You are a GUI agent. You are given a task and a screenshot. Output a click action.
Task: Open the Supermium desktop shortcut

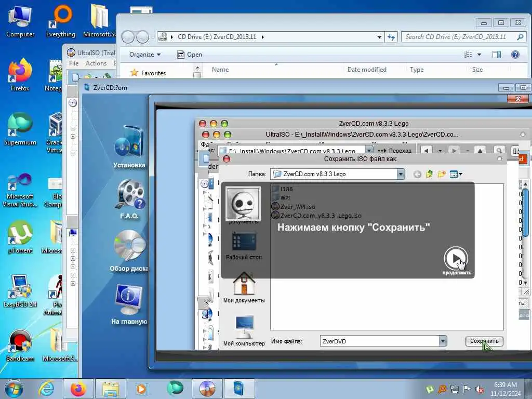pyautogui.click(x=20, y=129)
